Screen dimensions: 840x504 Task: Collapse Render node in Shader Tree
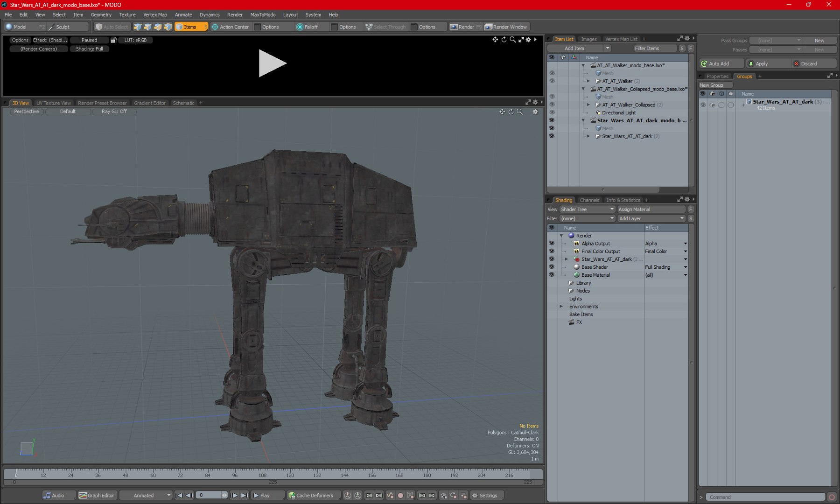[x=561, y=236]
